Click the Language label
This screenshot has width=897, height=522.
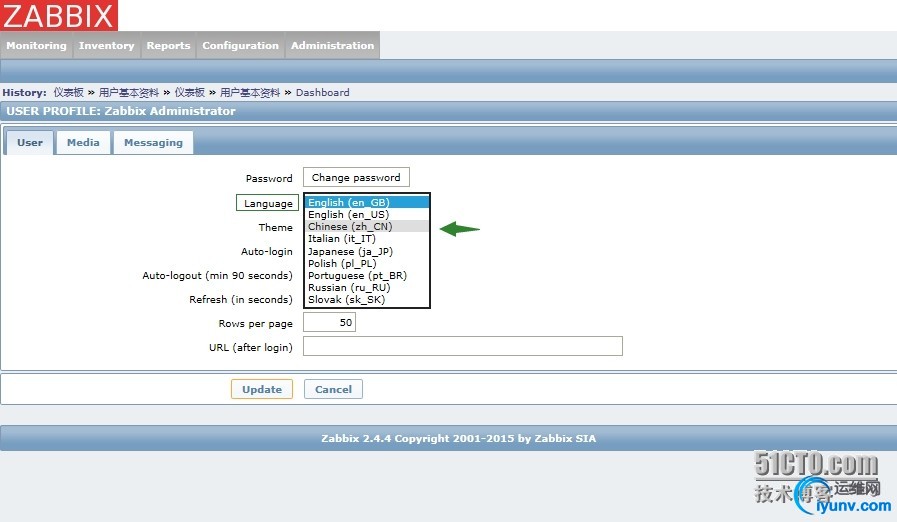(268, 203)
